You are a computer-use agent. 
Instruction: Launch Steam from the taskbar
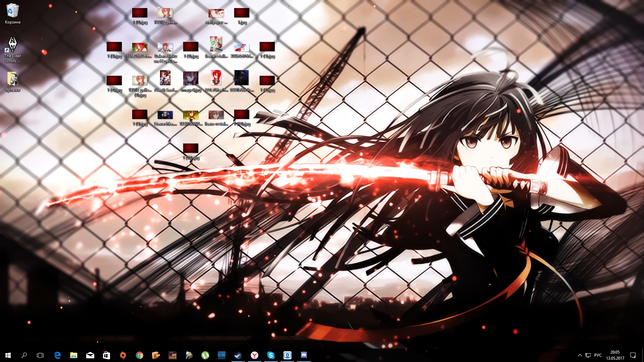click(238, 355)
